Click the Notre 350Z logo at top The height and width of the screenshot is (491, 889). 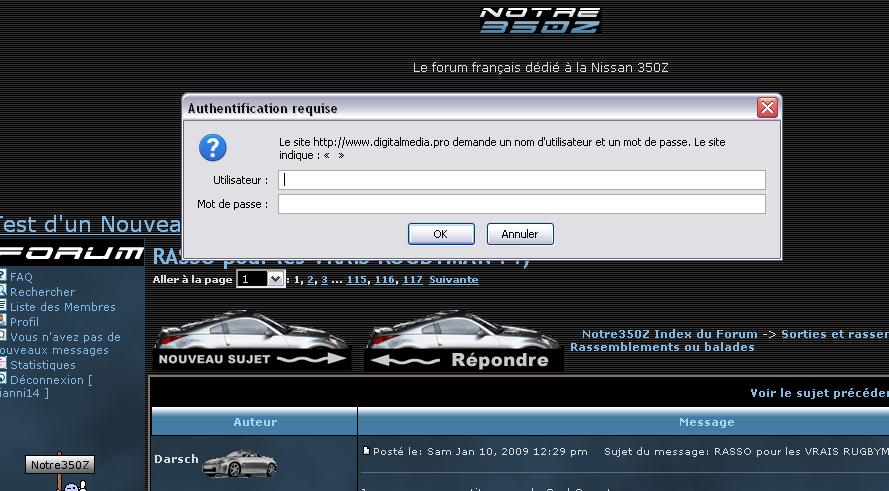pos(539,20)
